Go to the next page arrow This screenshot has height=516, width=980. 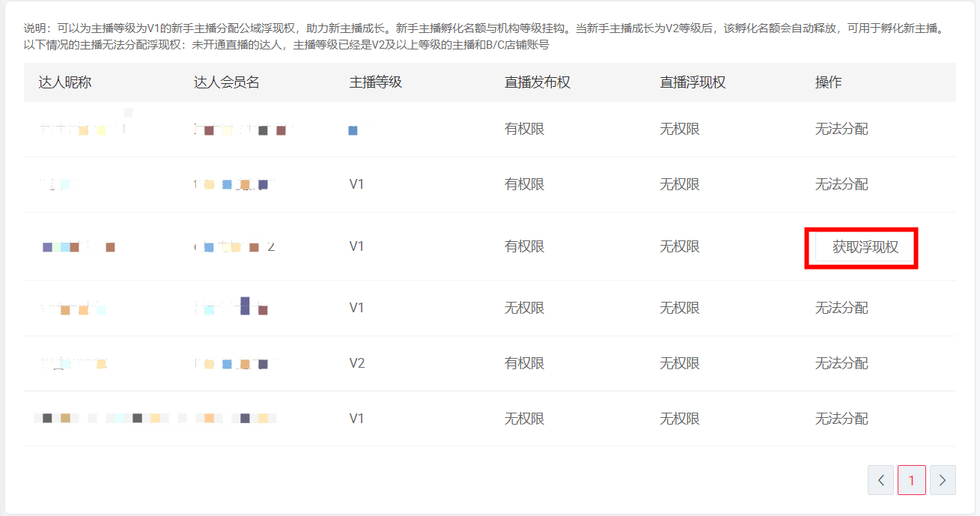point(942,480)
